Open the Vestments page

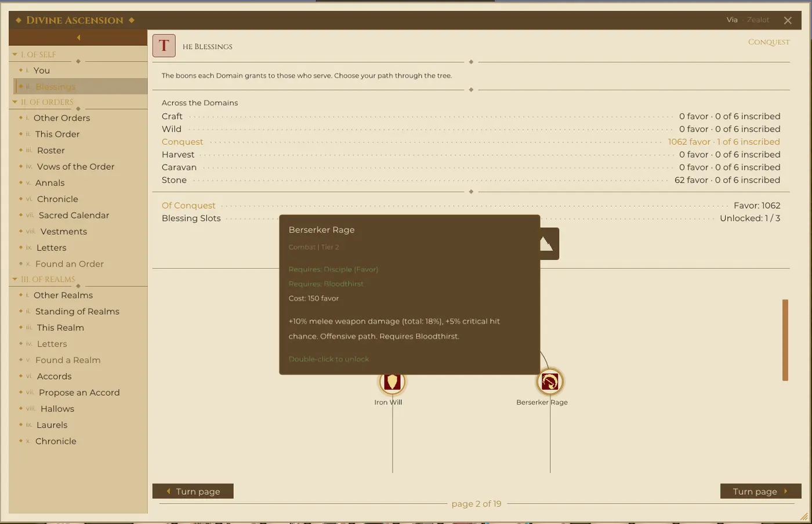[80, 231]
